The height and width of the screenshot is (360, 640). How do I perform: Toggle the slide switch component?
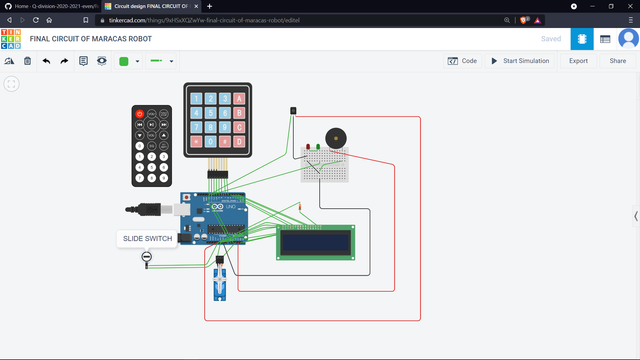147,257
